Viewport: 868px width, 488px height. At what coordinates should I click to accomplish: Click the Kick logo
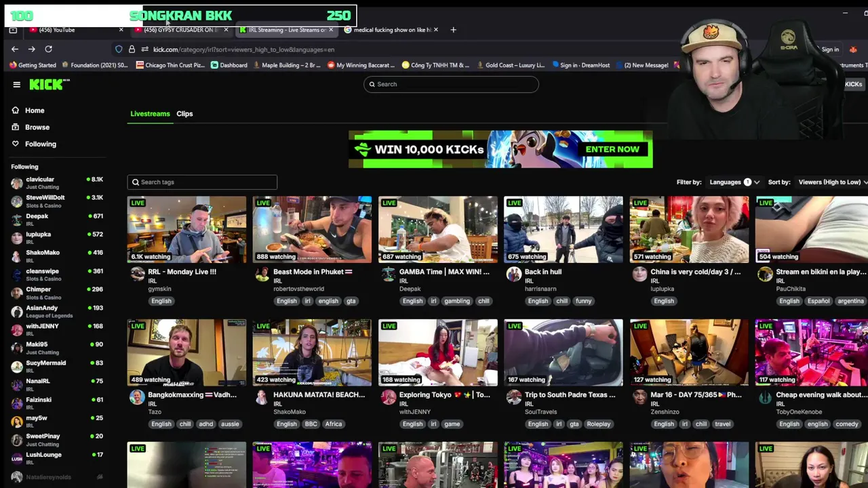[x=49, y=84]
